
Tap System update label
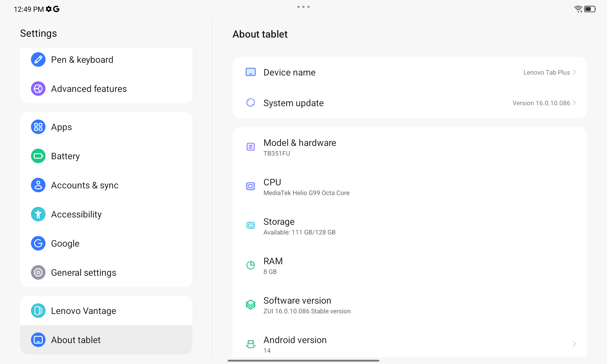293,103
